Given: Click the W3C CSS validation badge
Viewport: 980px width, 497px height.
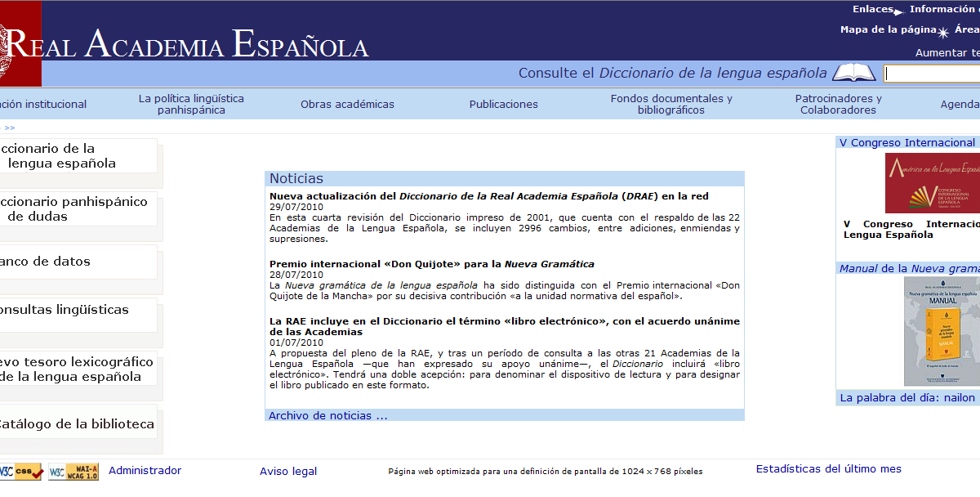Looking at the screenshot, I should [20, 472].
